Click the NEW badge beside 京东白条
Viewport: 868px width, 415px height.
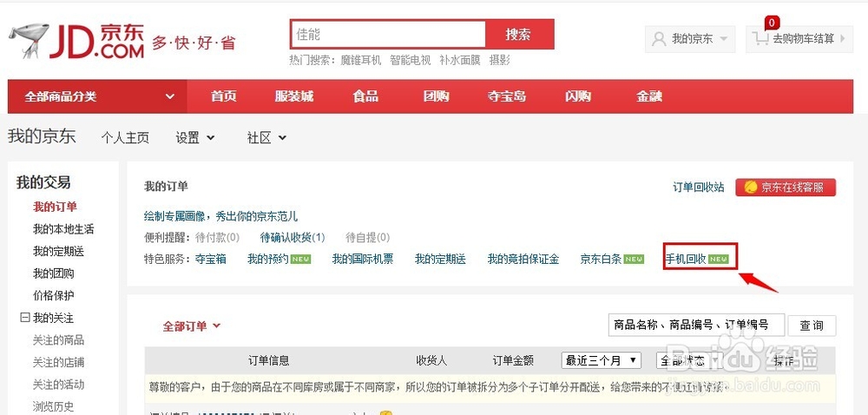(634, 259)
